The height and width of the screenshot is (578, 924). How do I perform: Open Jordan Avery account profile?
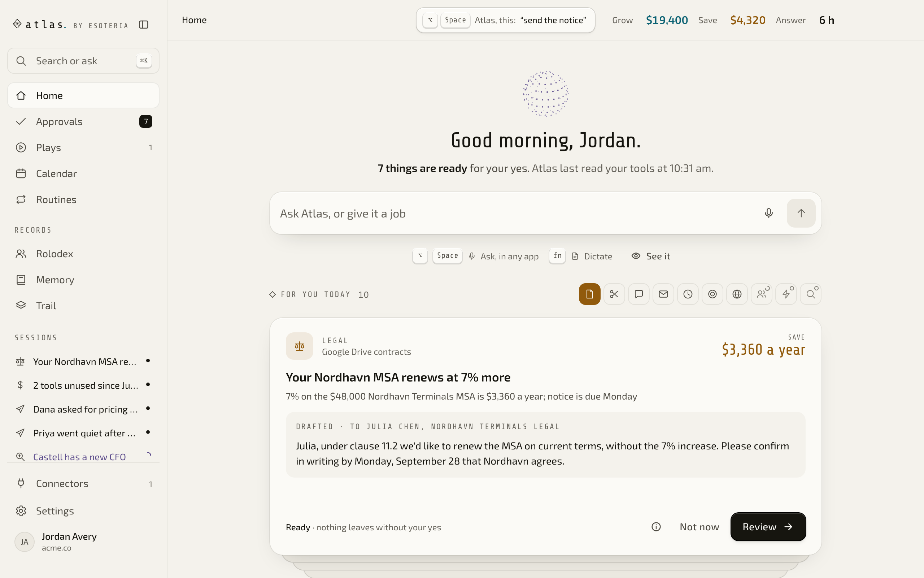pyautogui.click(x=83, y=542)
